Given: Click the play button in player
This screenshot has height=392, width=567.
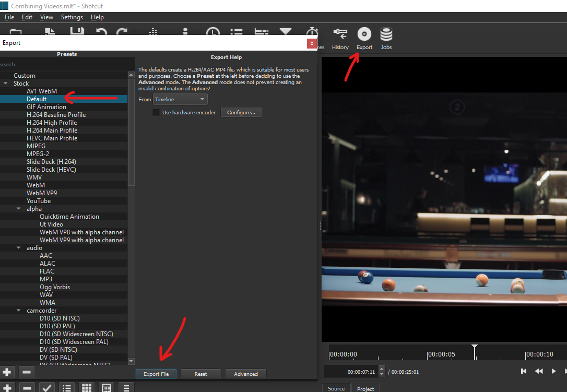Looking at the screenshot, I should [x=553, y=371].
